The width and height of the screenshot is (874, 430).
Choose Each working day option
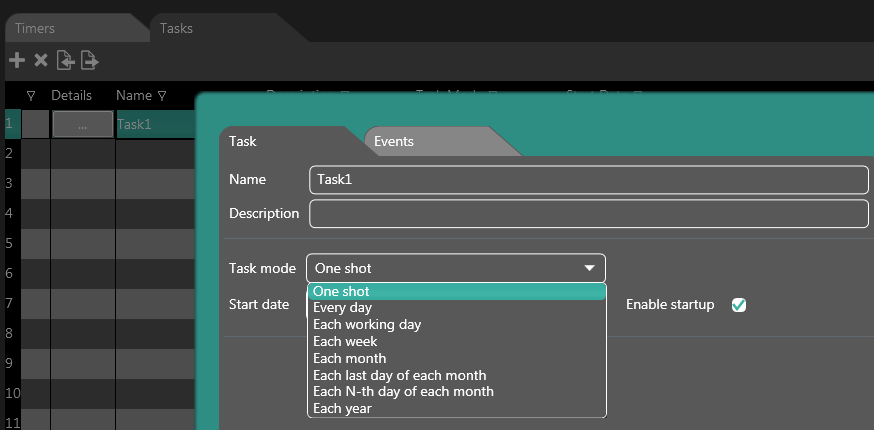(x=457, y=324)
